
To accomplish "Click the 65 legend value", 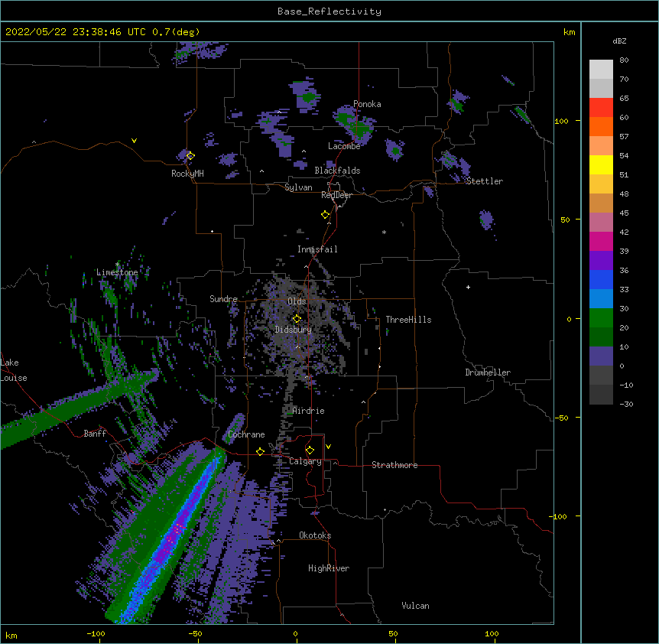I will pos(624,98).
